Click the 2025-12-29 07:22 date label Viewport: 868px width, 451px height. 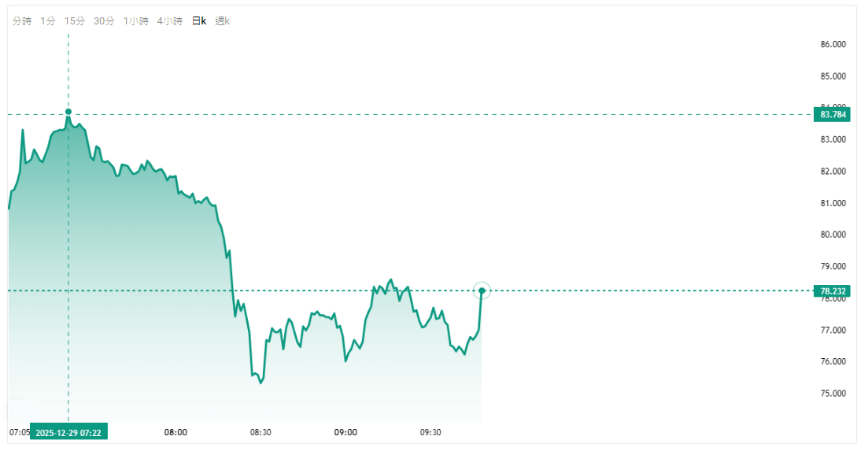tap(69, 432)
